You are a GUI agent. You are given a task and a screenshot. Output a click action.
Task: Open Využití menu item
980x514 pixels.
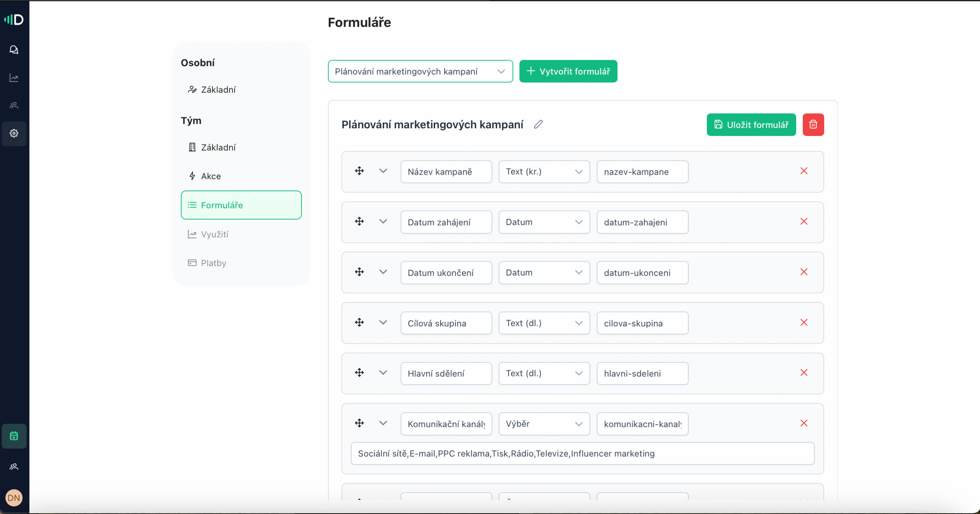pyautogui.click(x=214, y=234)
